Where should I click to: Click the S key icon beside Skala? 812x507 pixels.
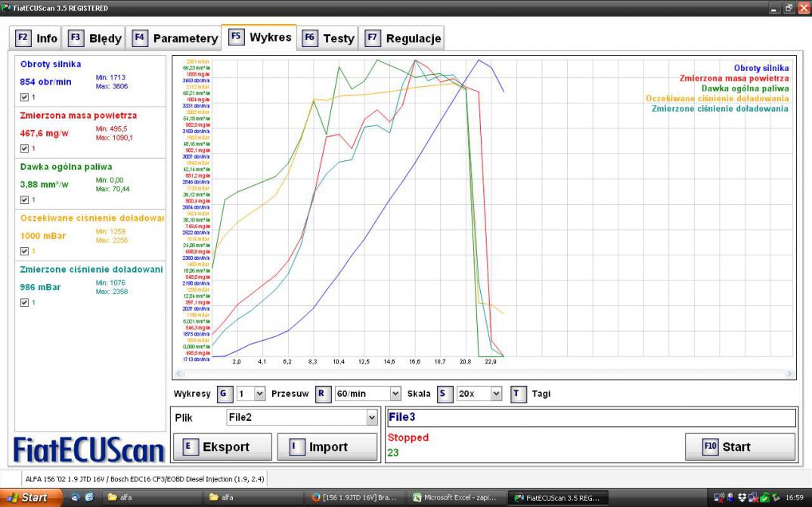click(445, 394)
